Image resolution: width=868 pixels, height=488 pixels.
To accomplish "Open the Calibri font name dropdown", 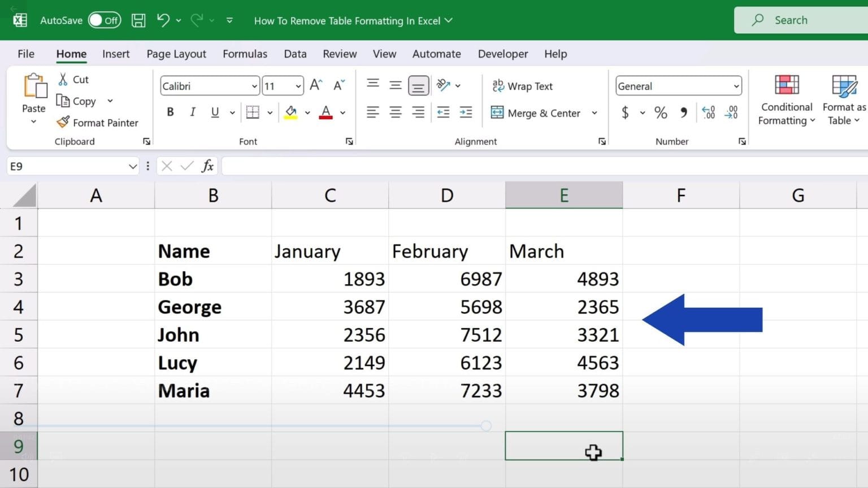I will click(x=254, y=86).
